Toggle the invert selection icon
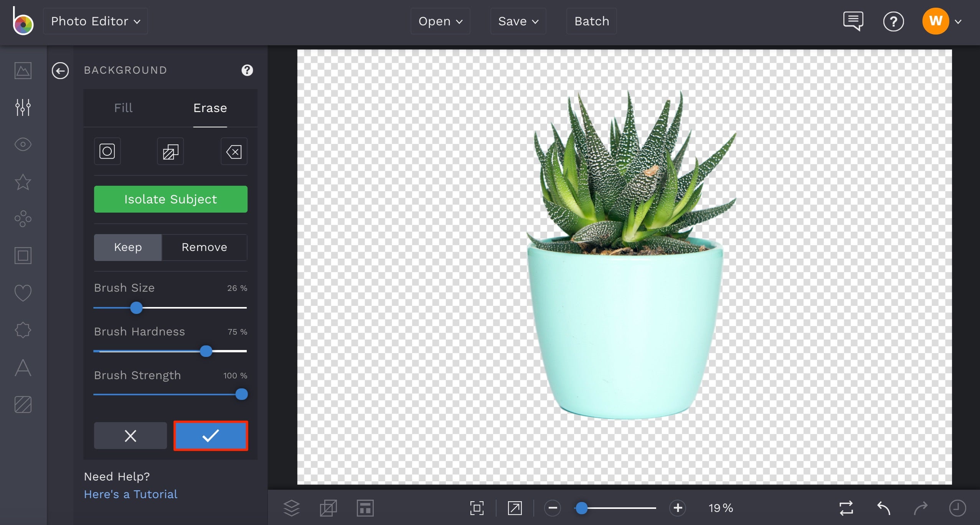This screenshot has width=980, height=525. coord(170,151)
